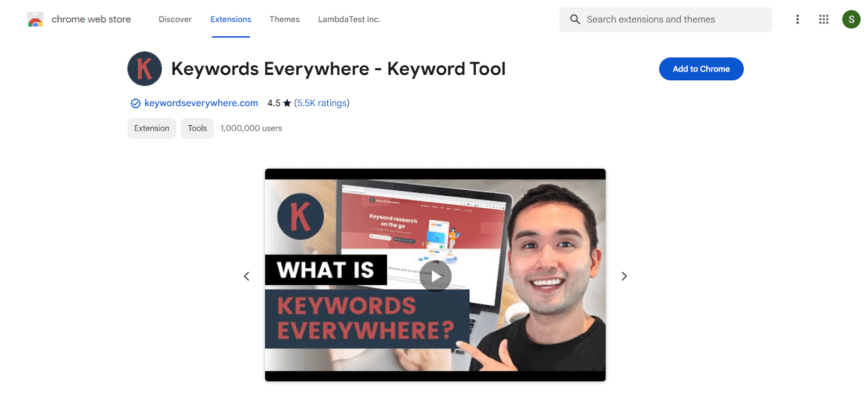868x398 pixels.
Task: Click the Keywords Everywhere - Keyword Tool heading
Action: coord(339,69)
